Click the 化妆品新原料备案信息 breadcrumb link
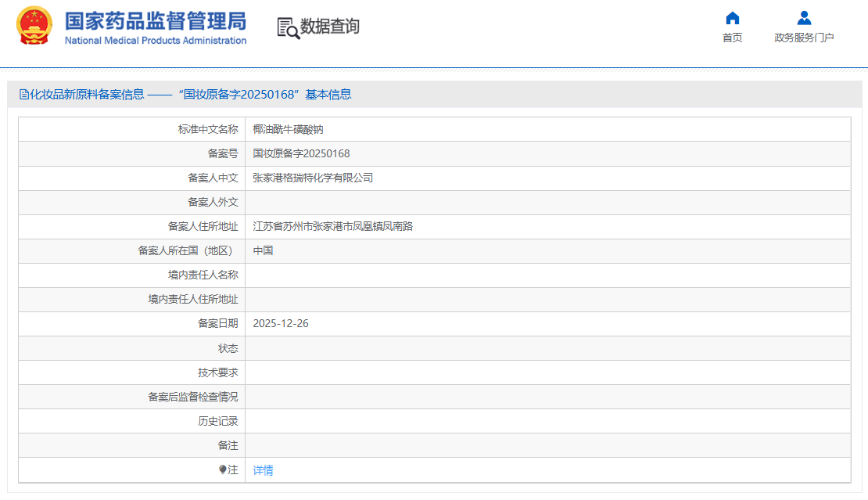The image size is (868, 500). tap(81, 94)
